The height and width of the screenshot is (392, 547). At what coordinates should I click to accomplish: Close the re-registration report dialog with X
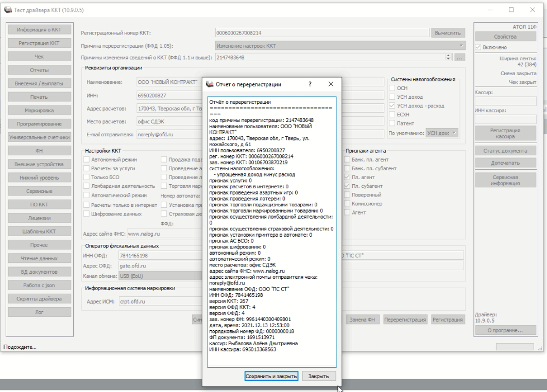(x=330, y=84)
